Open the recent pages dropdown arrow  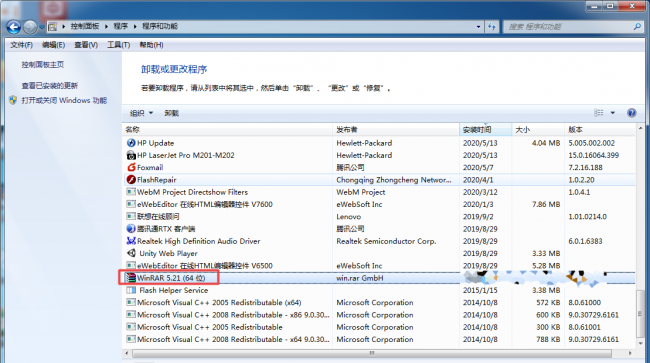pos(41,27)
